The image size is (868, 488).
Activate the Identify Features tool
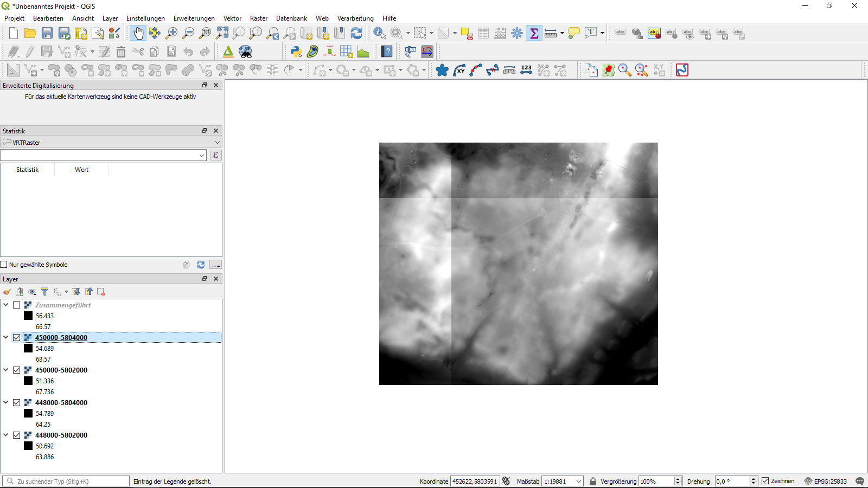click(x=380, y=33)
